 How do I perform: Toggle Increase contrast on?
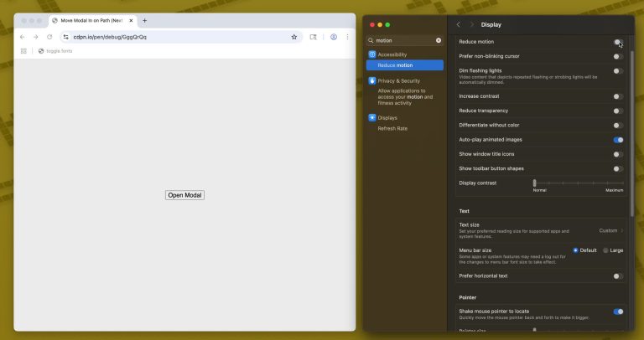coord(618,96)
